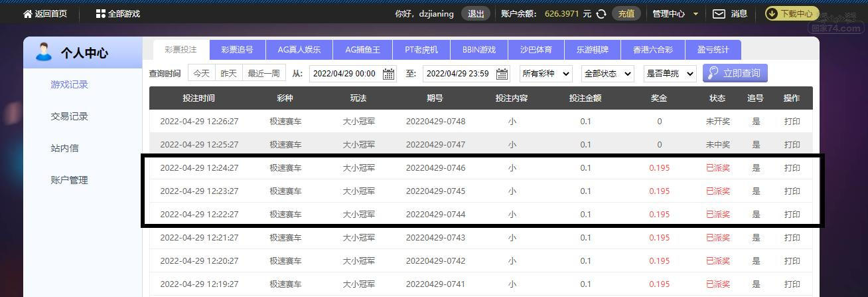Image resolution: width=868 pixels, height=297 pixels.
Task: Click the 退出 logout button
Action: 476,13
